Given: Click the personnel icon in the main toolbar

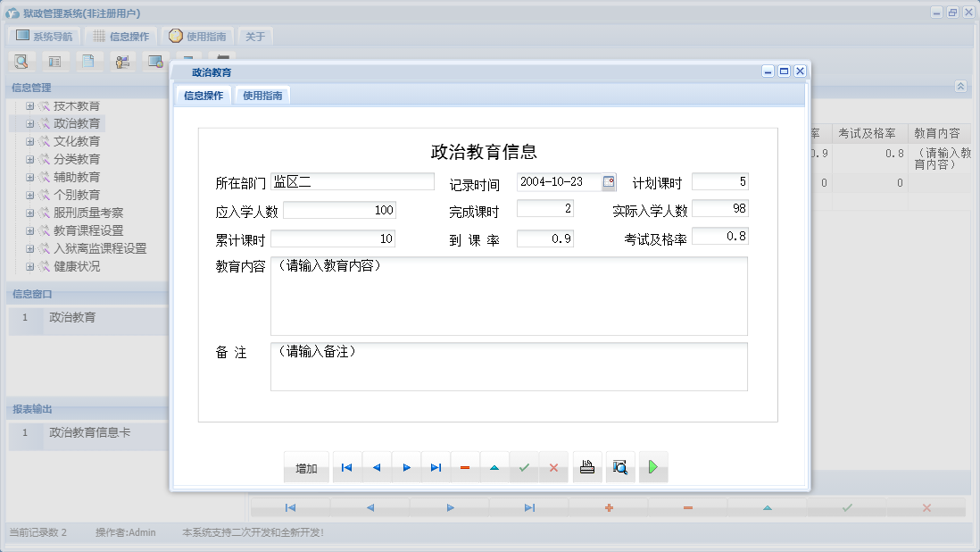Looking at the screenshot, I should coord(120,61).
